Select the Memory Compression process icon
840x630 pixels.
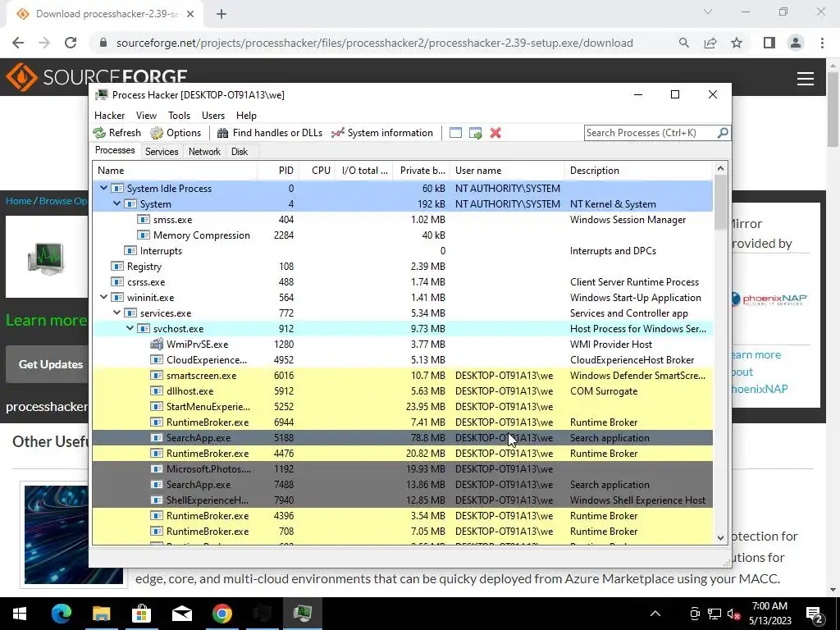[143, 235]
